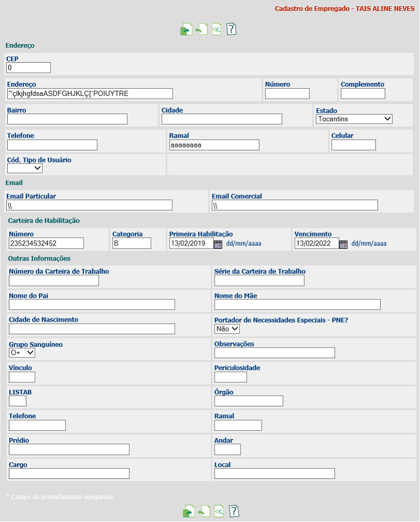420x522 pixels.
Task: Click the 'Carteira de Habilitação' section heading
Action: 44,221
